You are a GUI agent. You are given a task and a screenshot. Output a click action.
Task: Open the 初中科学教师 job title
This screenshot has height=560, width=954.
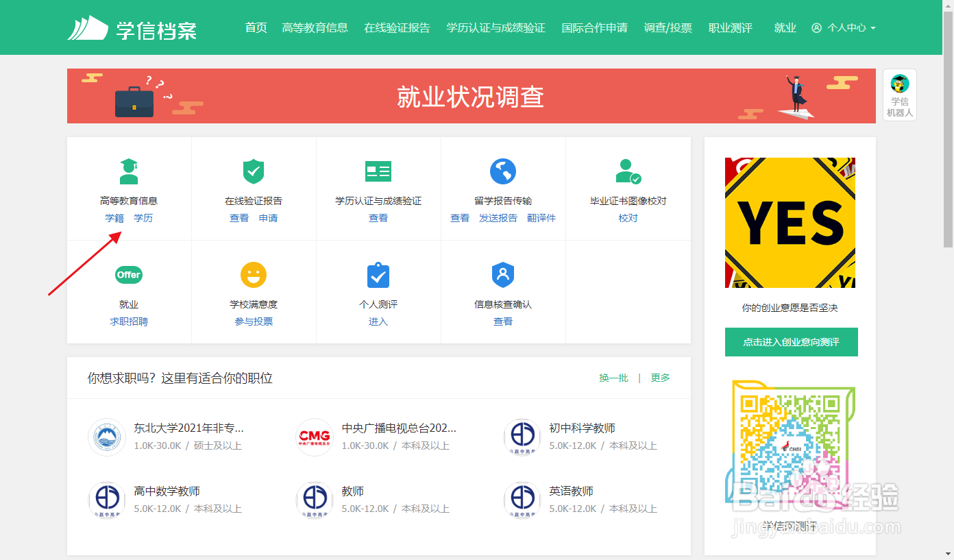point(583,428)
